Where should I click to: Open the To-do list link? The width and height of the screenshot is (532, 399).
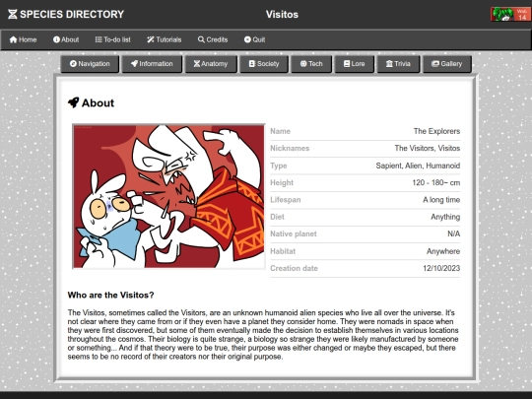[x=112, y=39]
